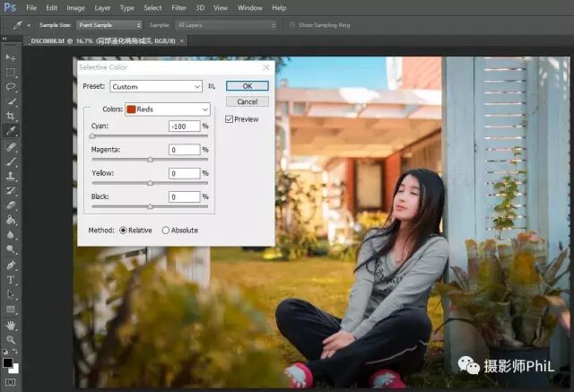Select the Brush tool
This screenshot has height=392, width=574.
pyautogui.click(x=10, y=161)
